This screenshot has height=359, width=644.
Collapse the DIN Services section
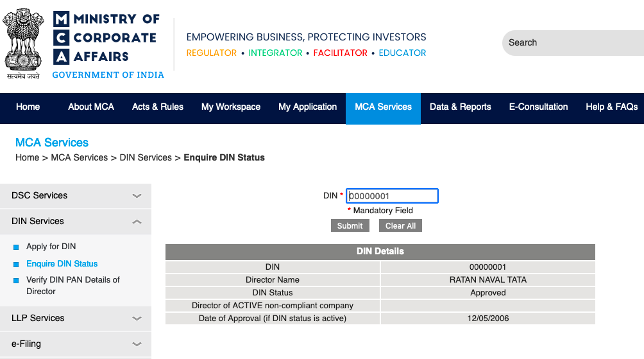[137, 222]
